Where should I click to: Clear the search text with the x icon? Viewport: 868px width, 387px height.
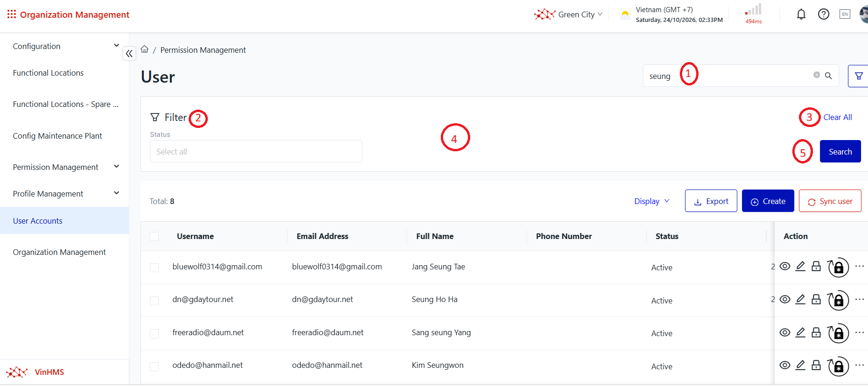(x=817, y=75)
